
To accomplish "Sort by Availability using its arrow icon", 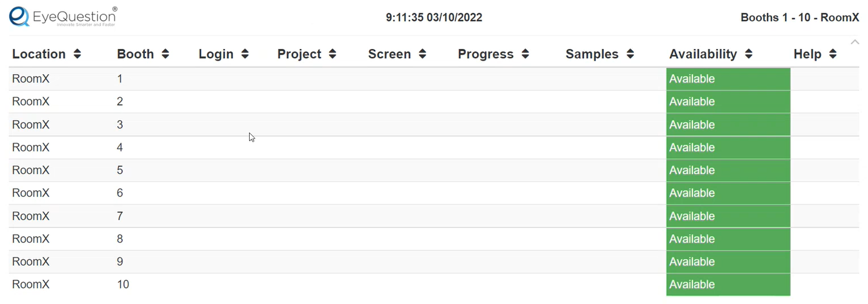I will click(748, 54).
